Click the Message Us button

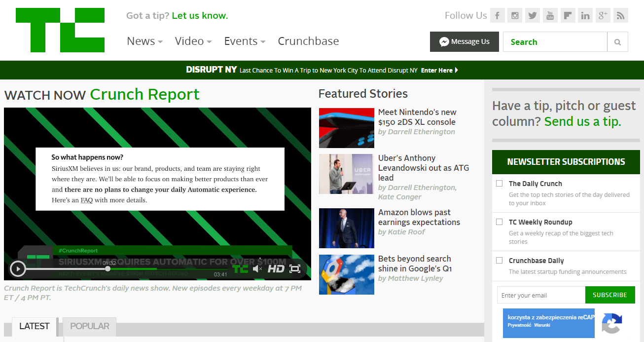[465, 41]
